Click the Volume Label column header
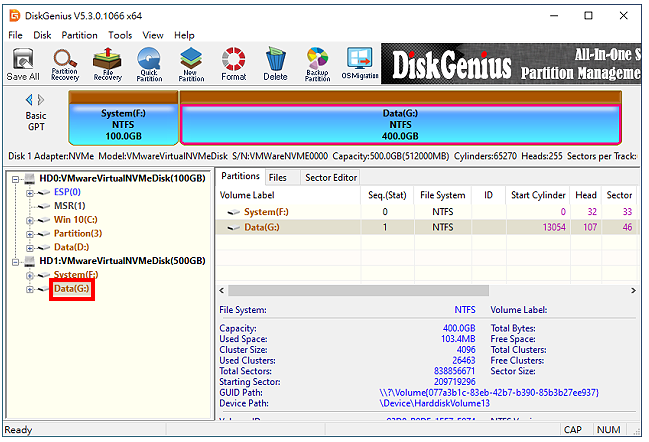 (288, 195)
